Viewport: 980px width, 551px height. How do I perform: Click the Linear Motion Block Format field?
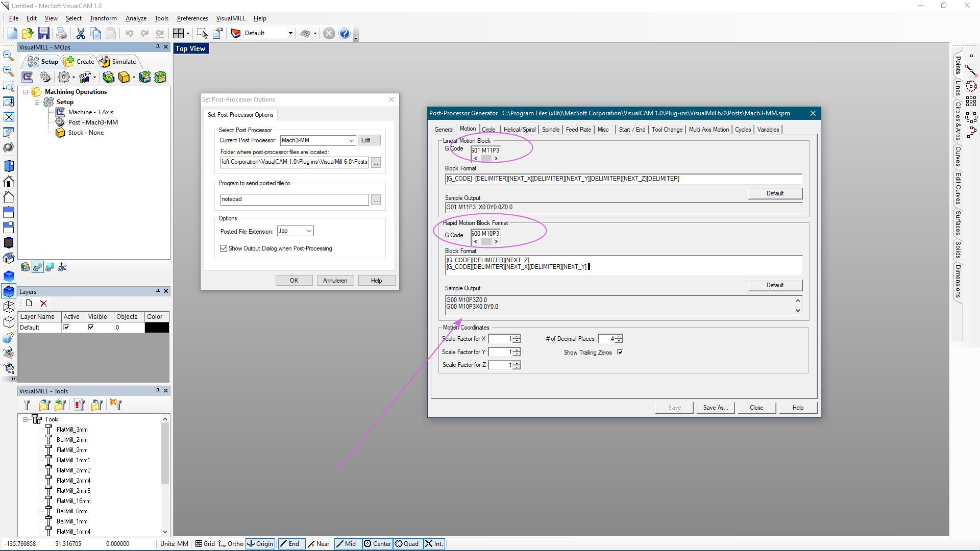click(x=623, y=179)
